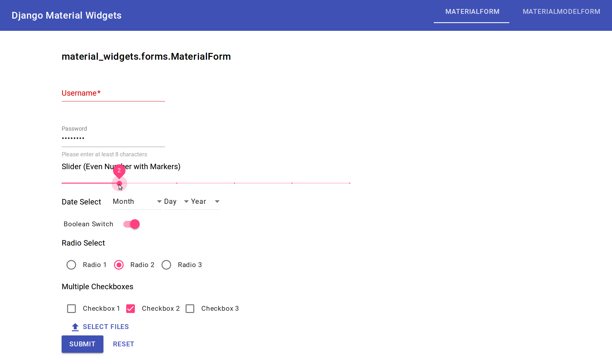Image resolution: width=612 pixels, height=364 pixels.
Task: Click the SUBMIT button
Action: tap(83, 344)
